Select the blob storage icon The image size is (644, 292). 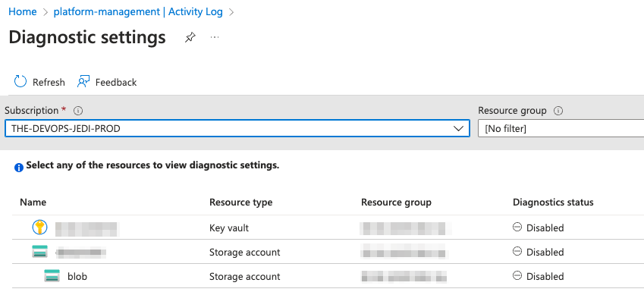52,276
